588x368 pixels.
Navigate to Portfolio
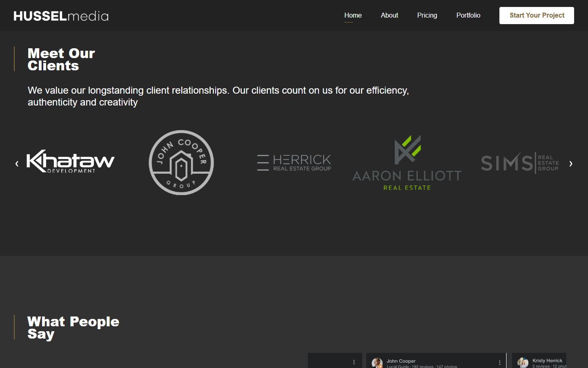click(x=468, y=16)
